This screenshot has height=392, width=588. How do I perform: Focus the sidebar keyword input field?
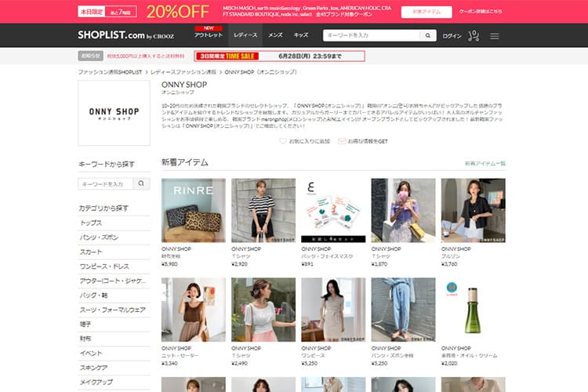pos(105,183)
